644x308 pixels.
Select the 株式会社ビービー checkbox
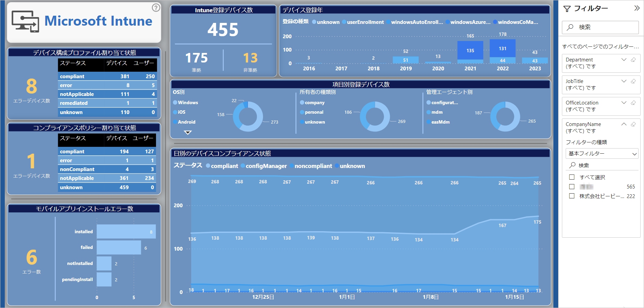click(x=571, y=196)
